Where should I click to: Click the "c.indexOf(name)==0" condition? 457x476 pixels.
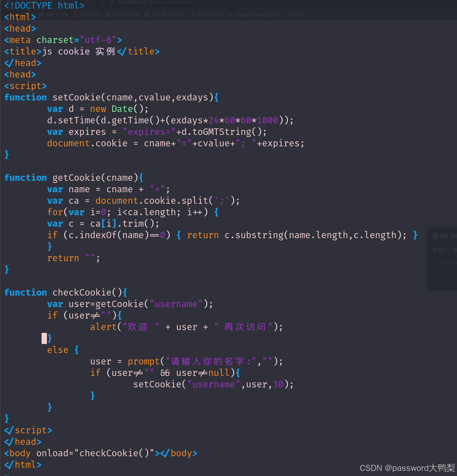click(x=117, y=235)
